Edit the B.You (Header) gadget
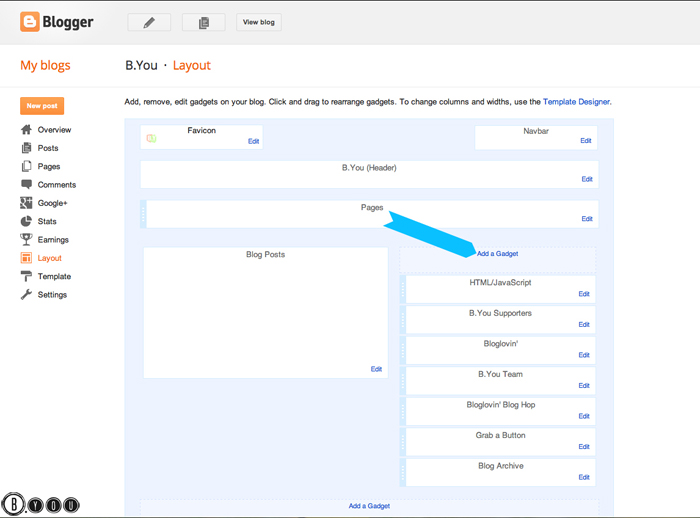This screenshot has height=518, width=700. (587, 179)
